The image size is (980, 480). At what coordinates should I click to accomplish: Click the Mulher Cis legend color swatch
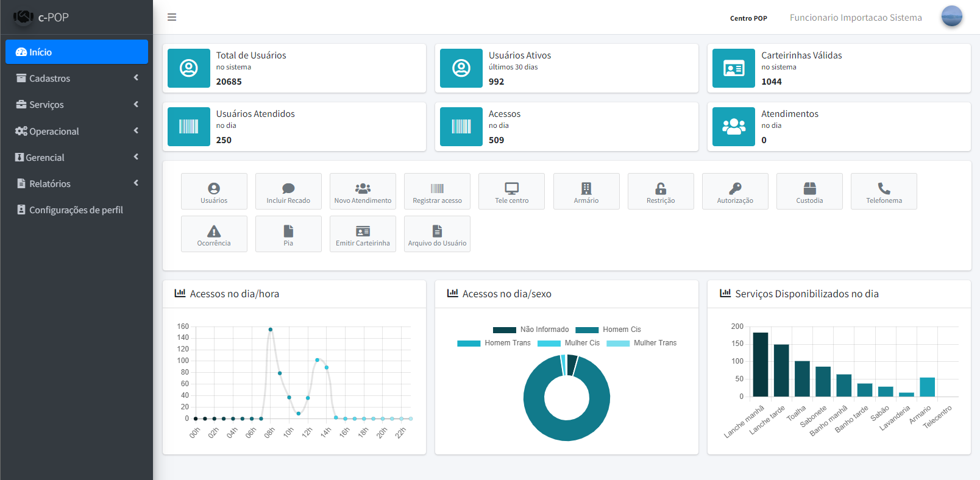click(x=549, y=344)
